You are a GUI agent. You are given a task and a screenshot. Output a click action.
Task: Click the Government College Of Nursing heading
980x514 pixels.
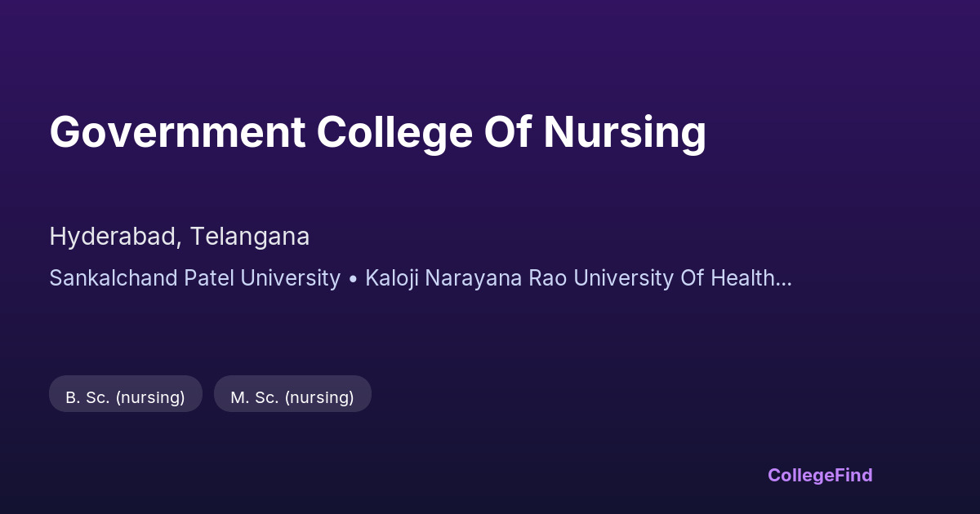click(x=377, y=132)
